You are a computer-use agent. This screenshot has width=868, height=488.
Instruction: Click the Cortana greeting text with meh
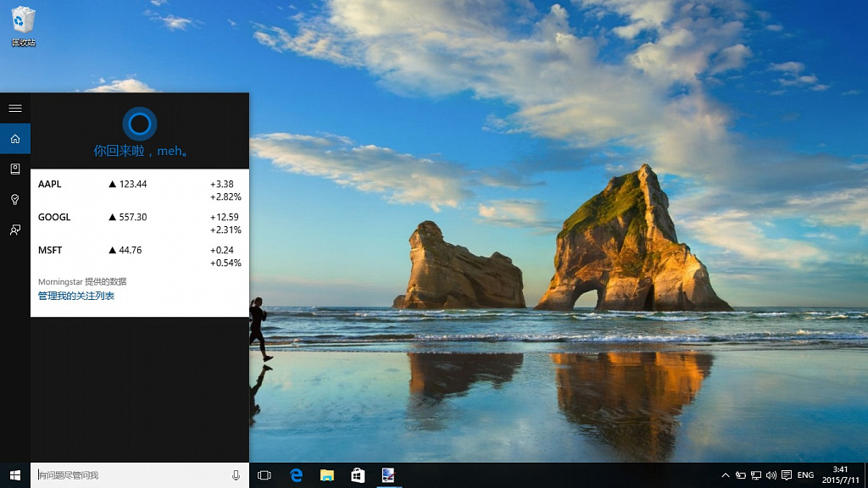click(x=141, y=151)
